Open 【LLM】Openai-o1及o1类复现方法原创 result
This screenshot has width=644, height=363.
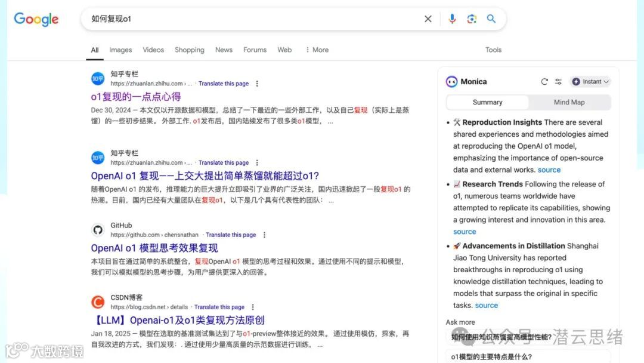(x=179, y=320)
